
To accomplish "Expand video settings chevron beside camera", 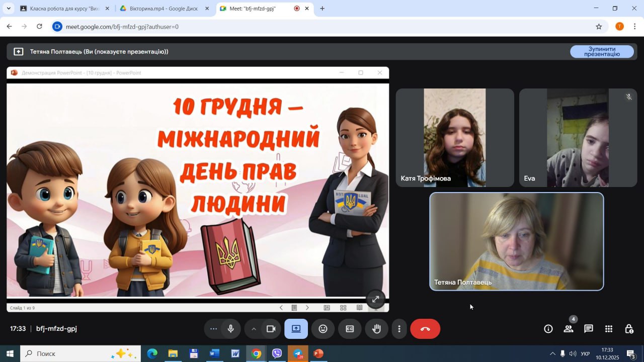I will (x=254, y=329).
